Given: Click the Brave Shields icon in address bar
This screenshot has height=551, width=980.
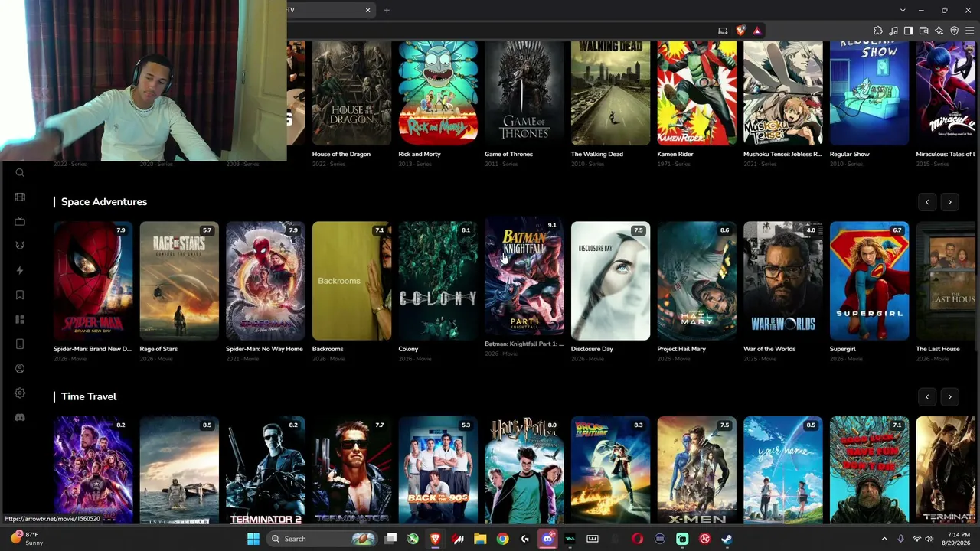Looking at the screenshot, I should [740, 31].
